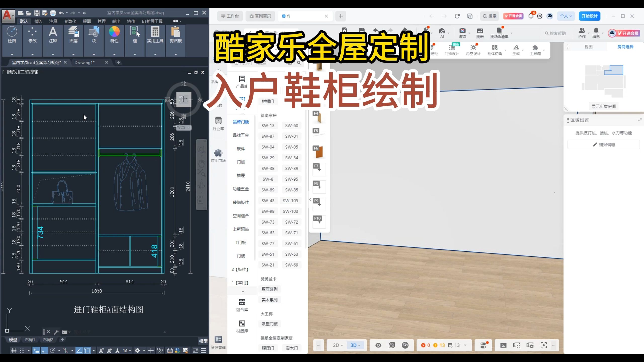Switch to the Drawing1 tab
644x362 pixels.
click(85, 62)
